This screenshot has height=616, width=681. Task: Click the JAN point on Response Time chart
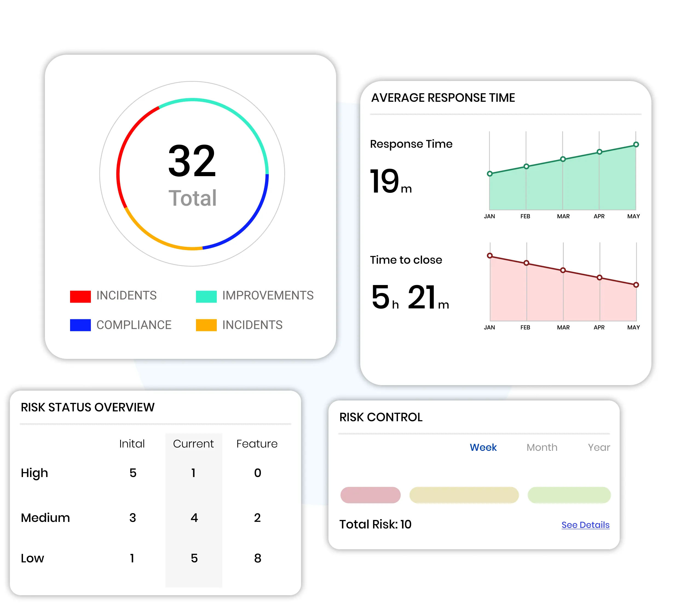click(489, 174)
